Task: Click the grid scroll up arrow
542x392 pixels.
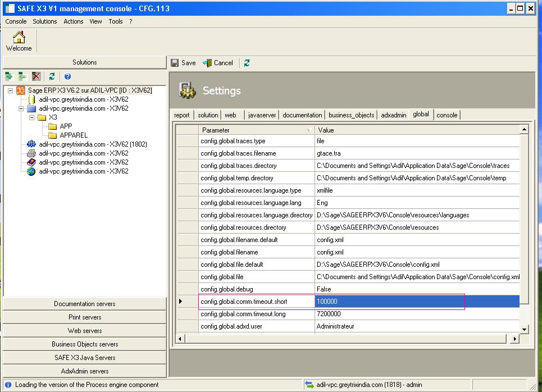Action: pos(525,129)
